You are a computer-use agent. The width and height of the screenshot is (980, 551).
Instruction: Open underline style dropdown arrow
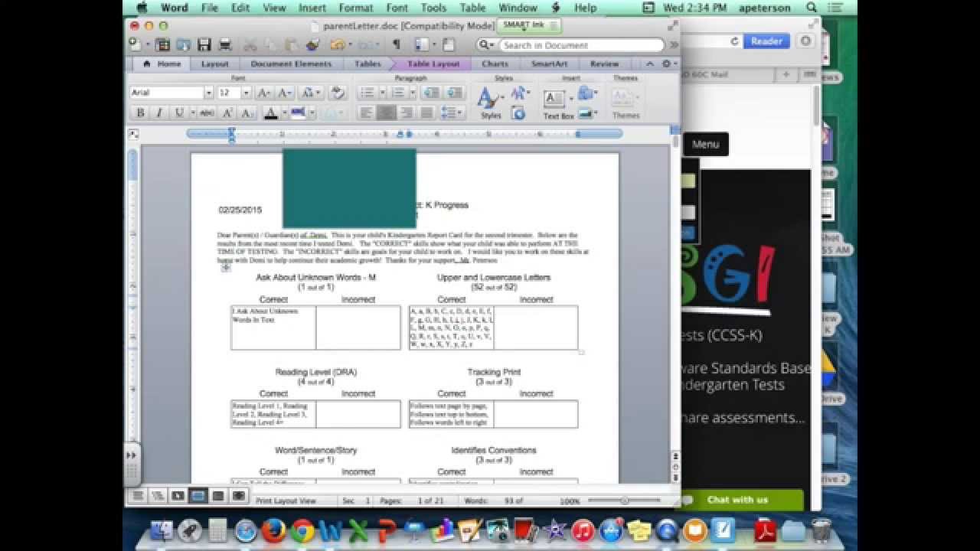pyautogui.click(x=191, y=112)
